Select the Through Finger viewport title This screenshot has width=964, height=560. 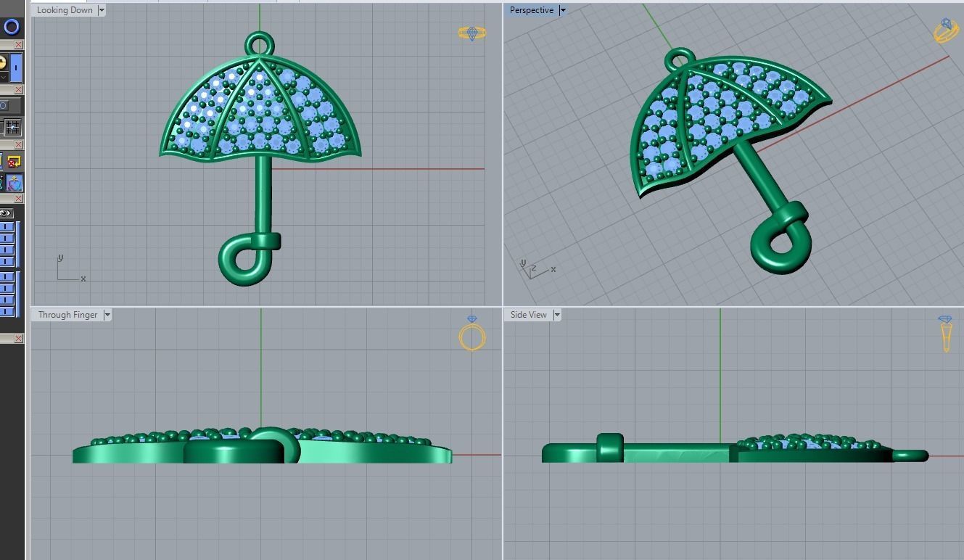point(67,315)
